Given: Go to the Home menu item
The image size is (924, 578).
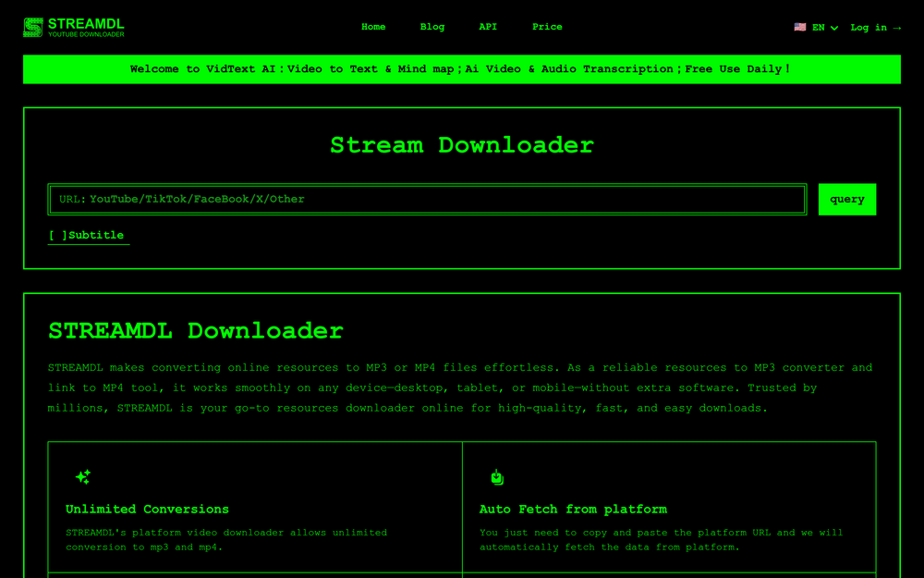Looking at the screenshot, I should [373, 27].
